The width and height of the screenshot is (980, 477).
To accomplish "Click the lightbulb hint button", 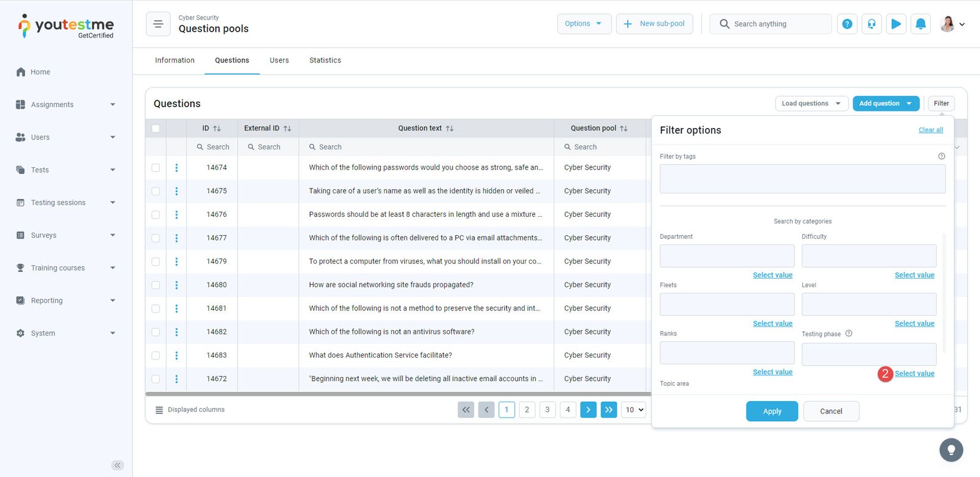I will point(951,450).
